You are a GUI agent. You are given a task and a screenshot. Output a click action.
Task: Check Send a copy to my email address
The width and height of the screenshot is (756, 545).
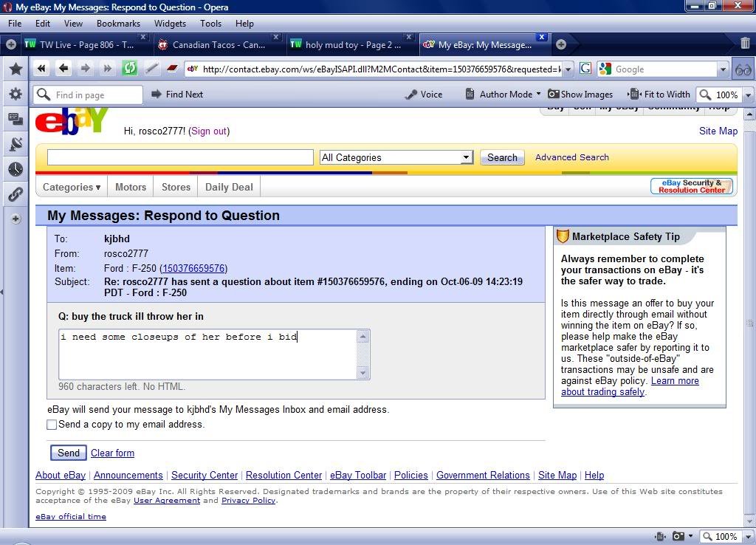(52, 425)
